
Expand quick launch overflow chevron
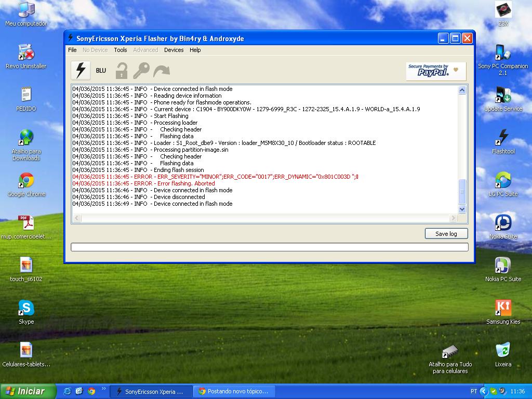coord(103,389)
